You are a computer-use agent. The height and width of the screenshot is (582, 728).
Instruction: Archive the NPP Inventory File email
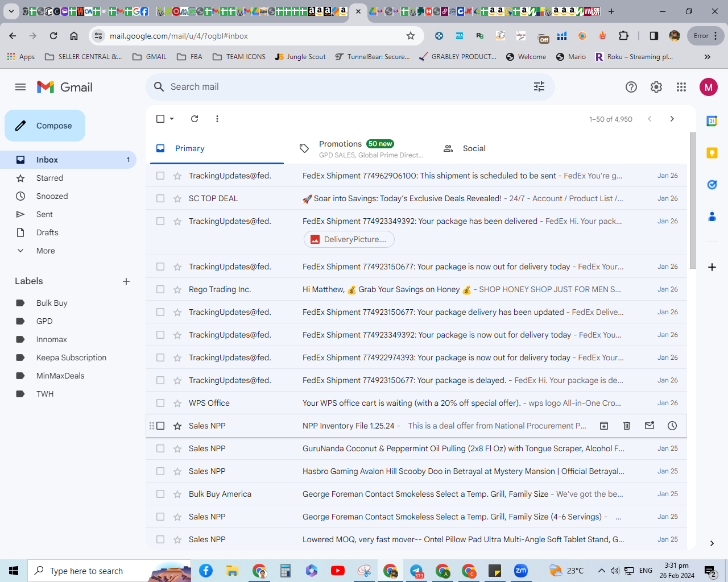604,426
